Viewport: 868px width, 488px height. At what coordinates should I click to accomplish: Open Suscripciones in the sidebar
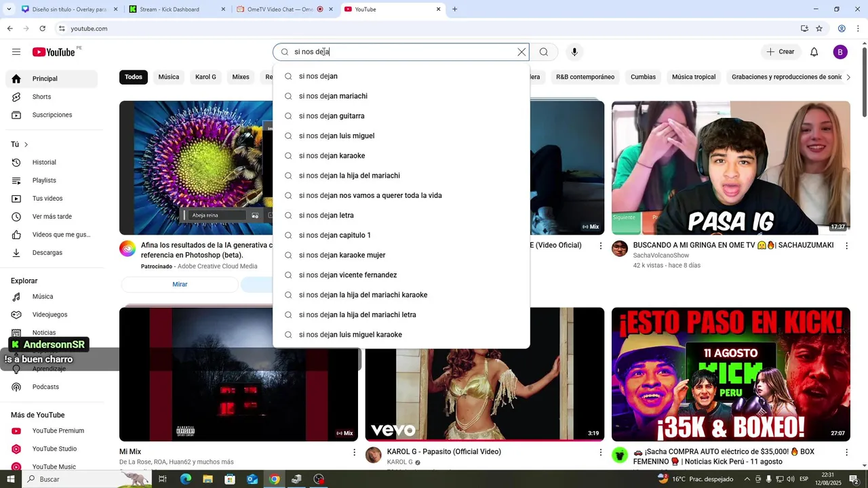coord(52,115)
